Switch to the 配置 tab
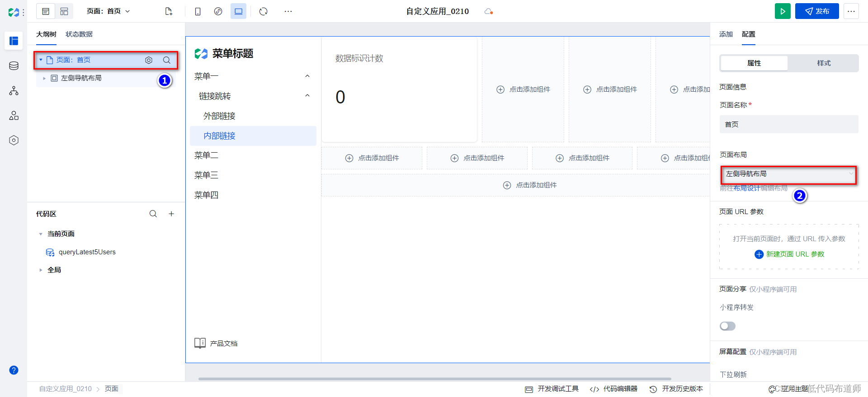868x397 pixels. [x=749, y=34]
